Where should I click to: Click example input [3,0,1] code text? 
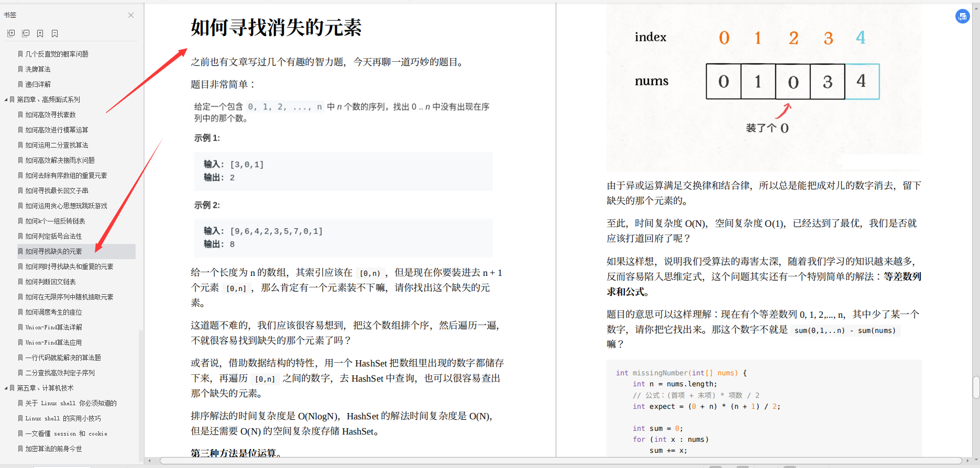(x=247, y=164)
